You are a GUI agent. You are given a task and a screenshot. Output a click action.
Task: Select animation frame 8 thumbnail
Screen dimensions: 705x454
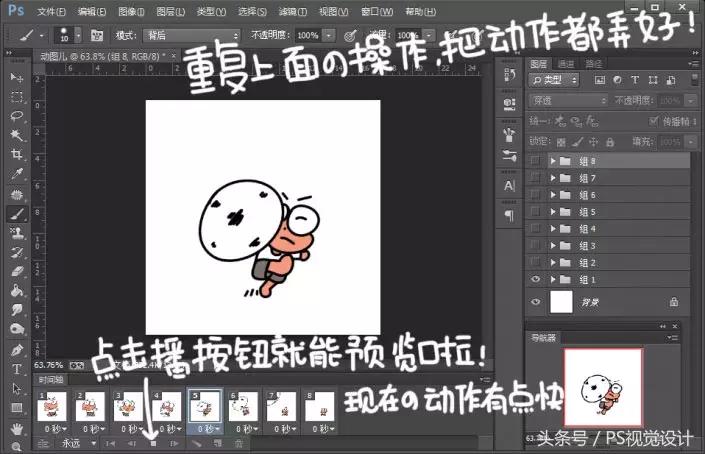point(320,406)
